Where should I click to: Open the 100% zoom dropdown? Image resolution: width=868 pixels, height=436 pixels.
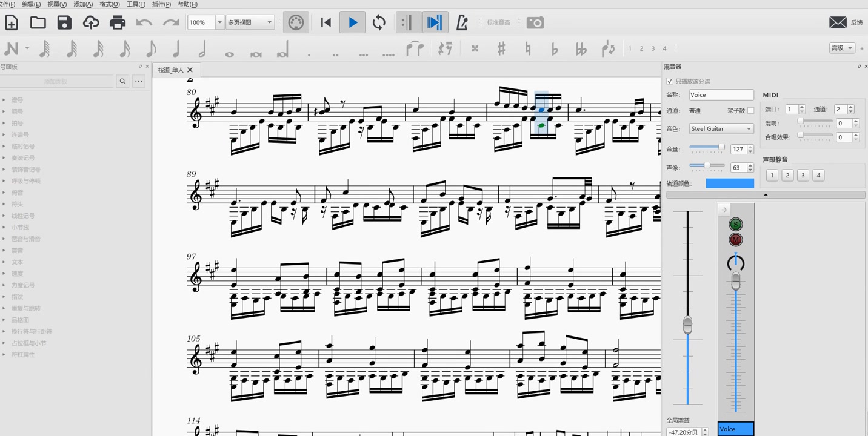[x=219, y=22]
